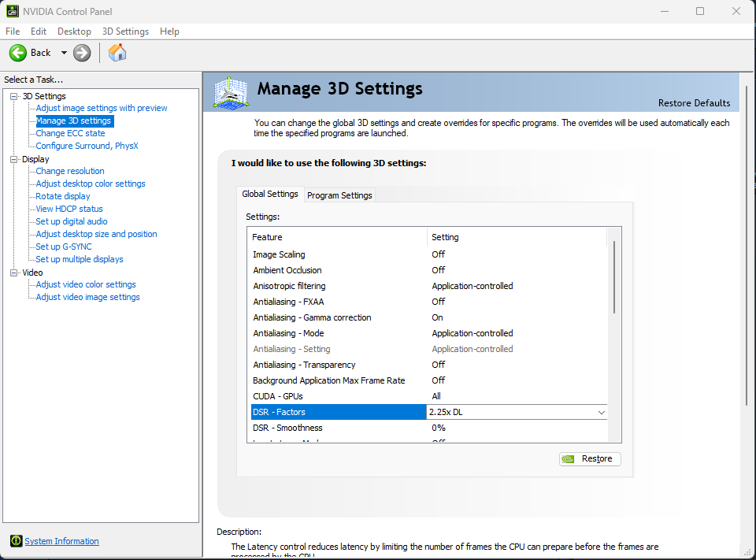This screenshot has height=560, width=756.
Task: Click the System Information icon
Action: pos(16,541)
